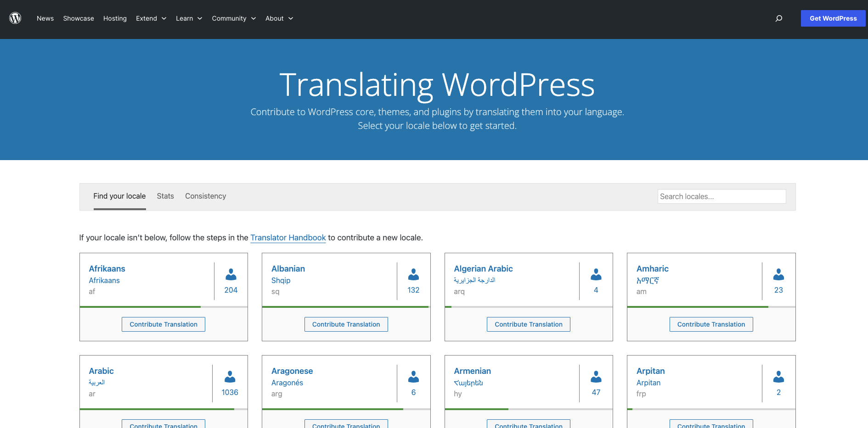Click the Arabic contributors person icon
868x428 pixels.
(x=230, y=377)
